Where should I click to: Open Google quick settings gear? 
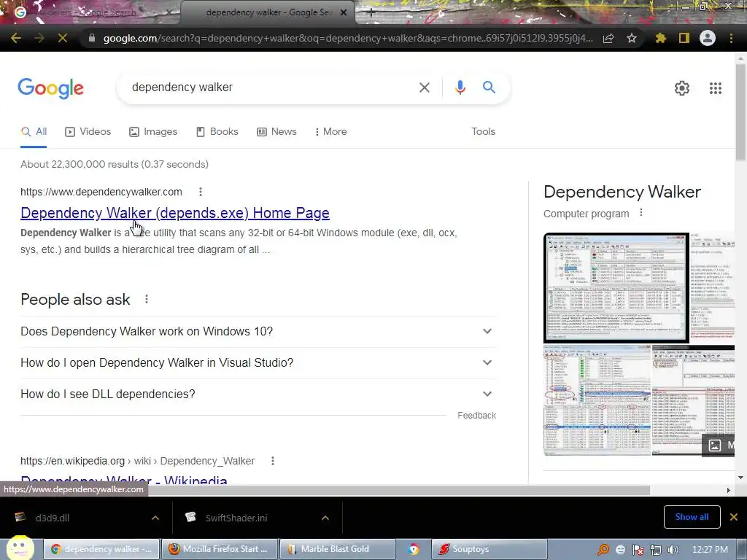(x=682, y=88)
